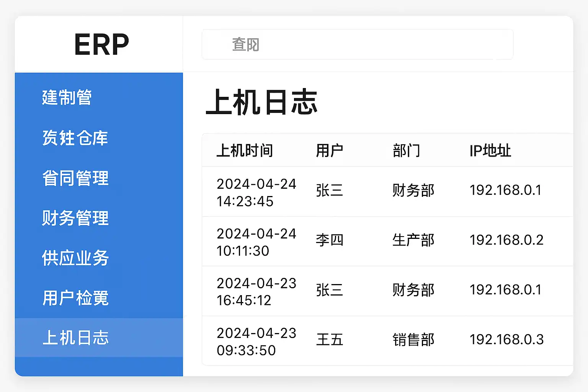Click user 李四 in the table
The width and height of the screenshot is (588, 392).
pos(329,240)
